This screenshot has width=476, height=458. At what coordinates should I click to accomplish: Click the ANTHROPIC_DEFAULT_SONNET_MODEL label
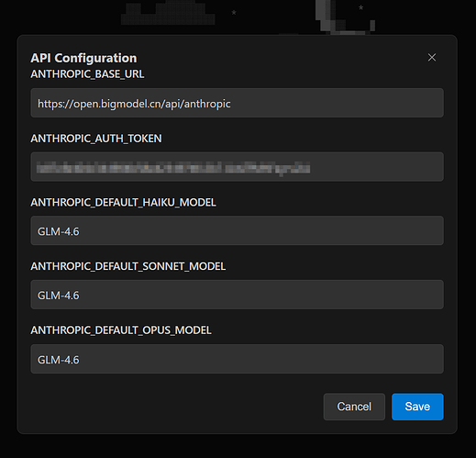tap(128, 266)
